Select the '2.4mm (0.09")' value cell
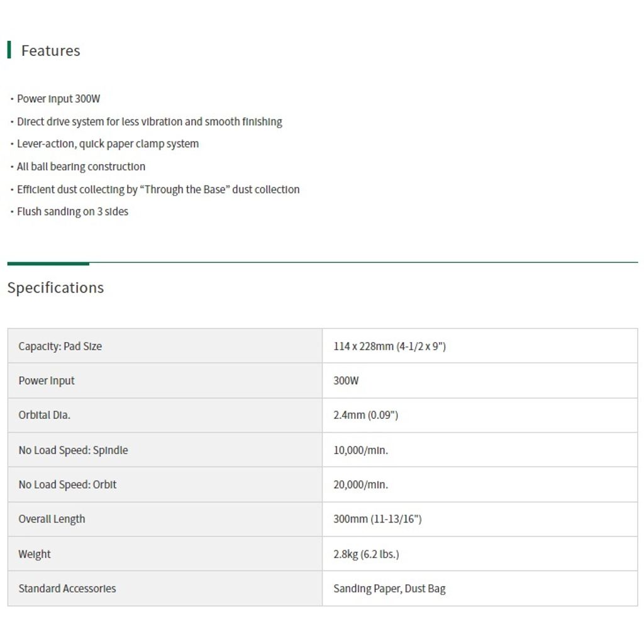Viewport: 644px width, 644px height. [365, 415]
